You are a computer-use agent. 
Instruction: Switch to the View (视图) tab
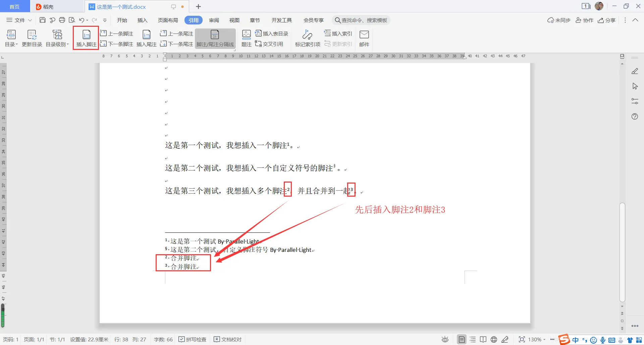(234, 20)
